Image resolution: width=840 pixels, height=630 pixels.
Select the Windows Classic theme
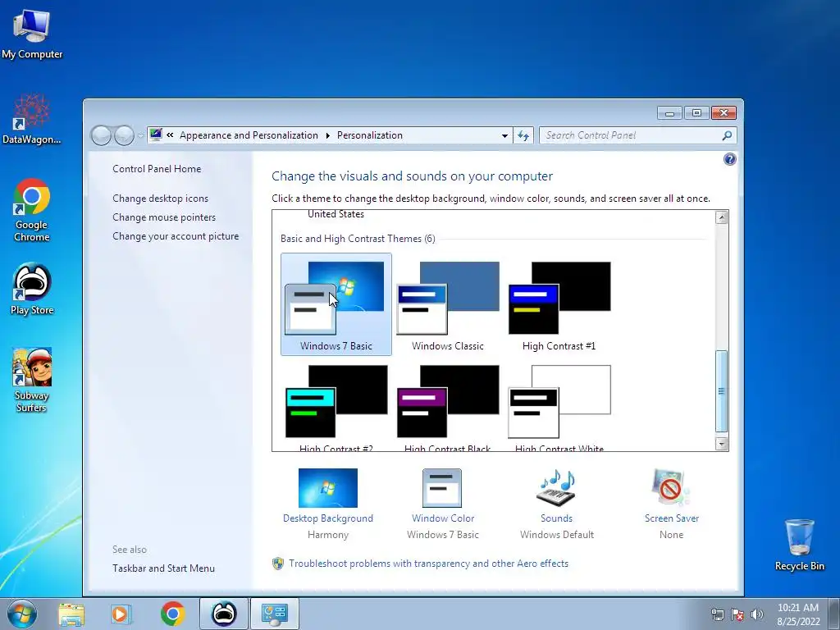tap(448, 304)
